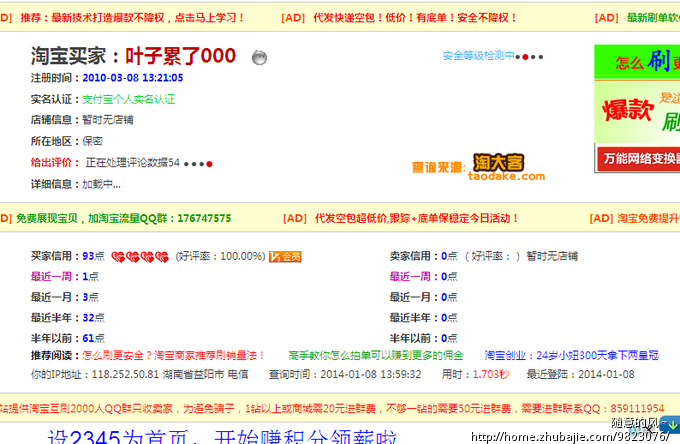Open the green top ad 最新刷单软件

tap(653, 18)
